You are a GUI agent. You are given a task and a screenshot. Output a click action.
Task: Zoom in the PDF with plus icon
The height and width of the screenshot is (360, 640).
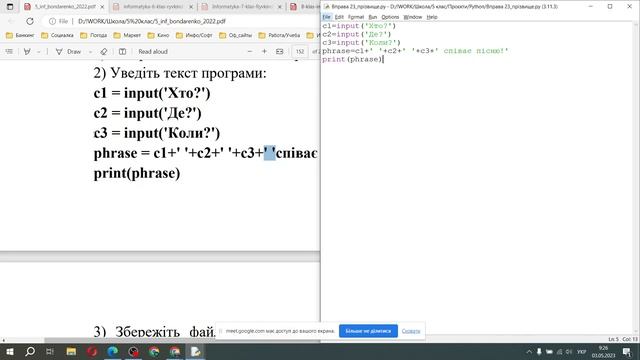pos(264,51)
